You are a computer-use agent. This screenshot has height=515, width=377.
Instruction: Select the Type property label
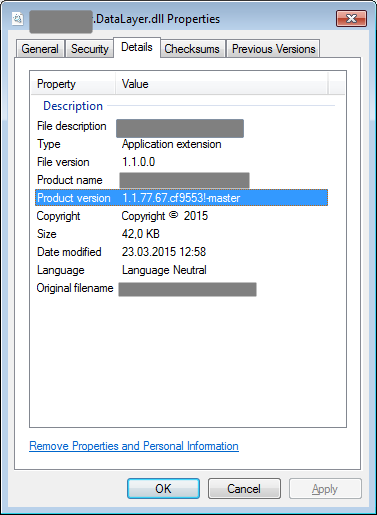(x=49, y=144)
